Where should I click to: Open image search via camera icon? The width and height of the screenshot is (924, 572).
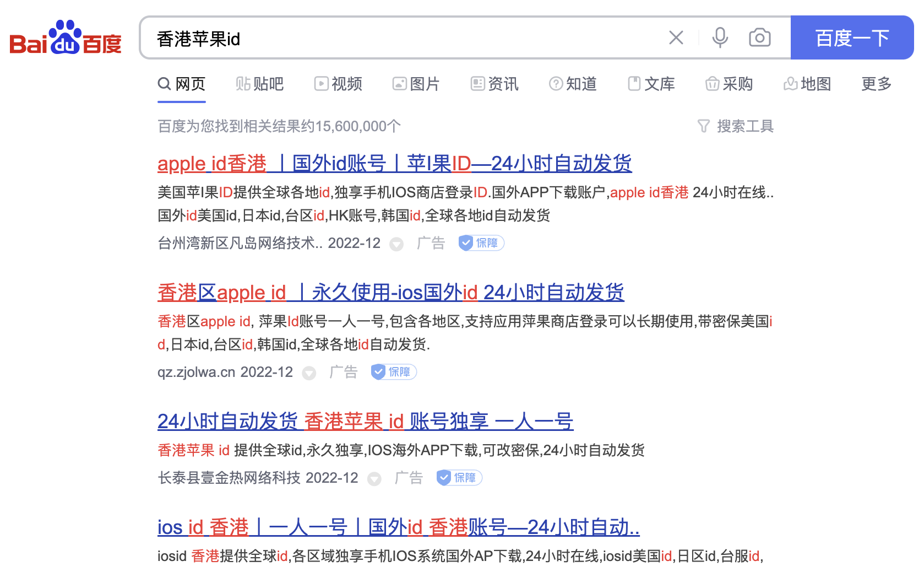[x=759, y=38]
